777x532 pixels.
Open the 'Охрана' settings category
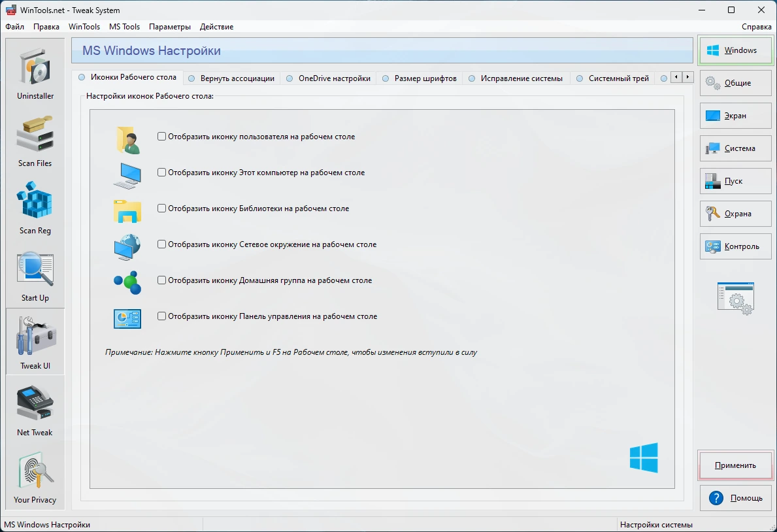735,214
